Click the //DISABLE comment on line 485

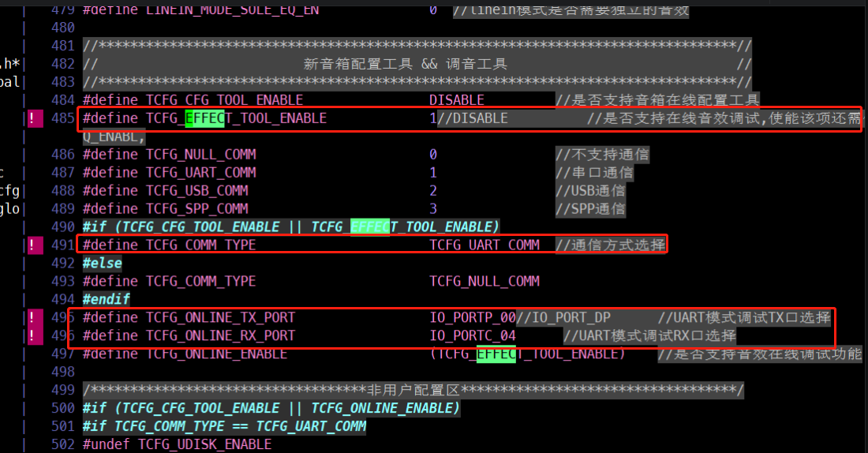pos(472,118)
